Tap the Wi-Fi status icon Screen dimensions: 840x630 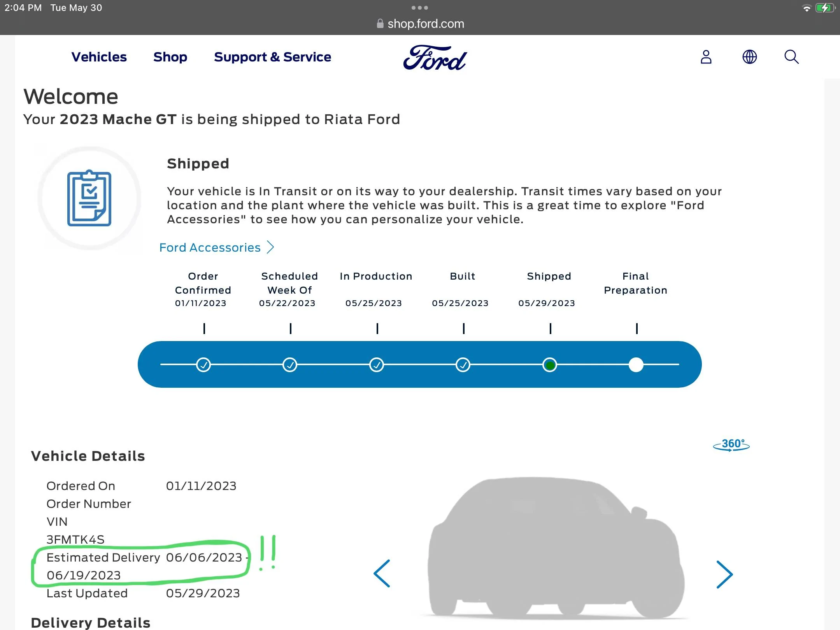[x=807, y=8]
